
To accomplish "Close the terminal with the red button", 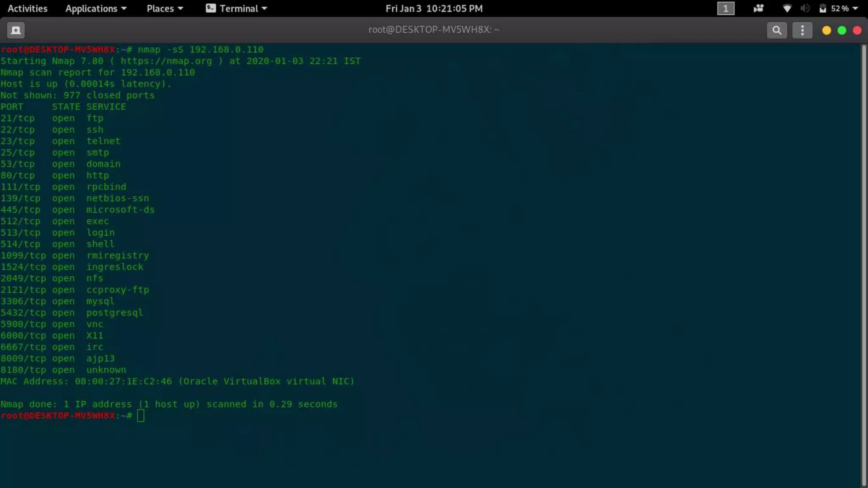I will pos(857,30).
